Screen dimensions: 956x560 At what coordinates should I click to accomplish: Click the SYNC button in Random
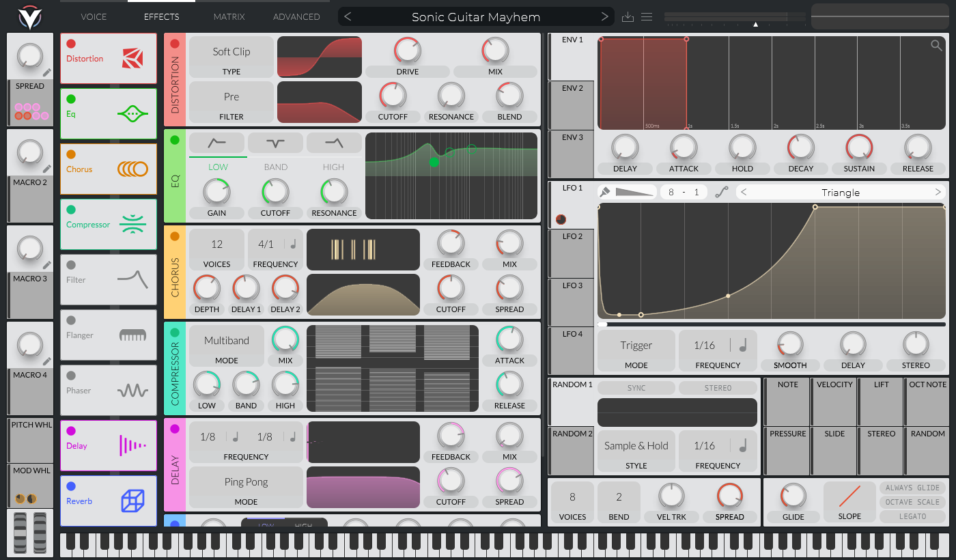click(636, 388)
